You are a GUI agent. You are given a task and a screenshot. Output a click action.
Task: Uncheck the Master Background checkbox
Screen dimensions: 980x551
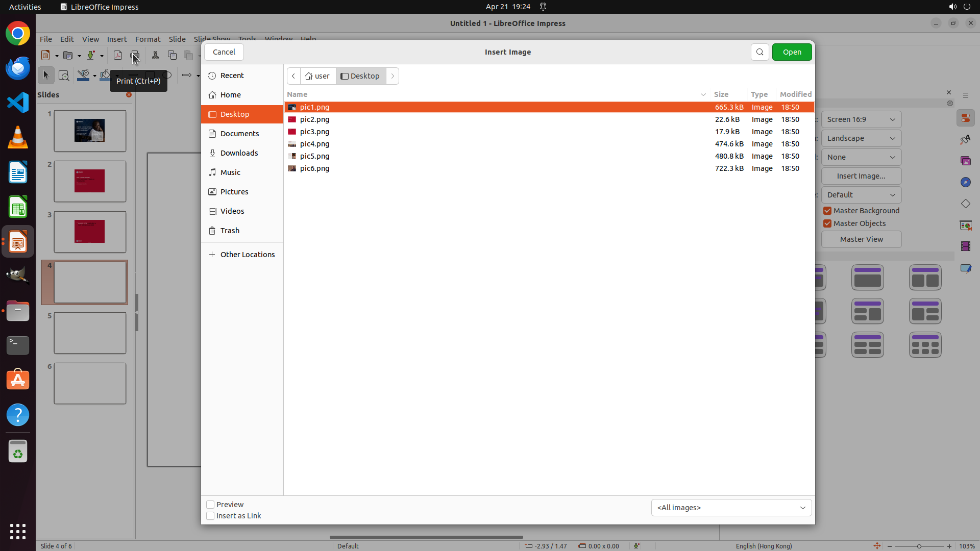[827, 211]
